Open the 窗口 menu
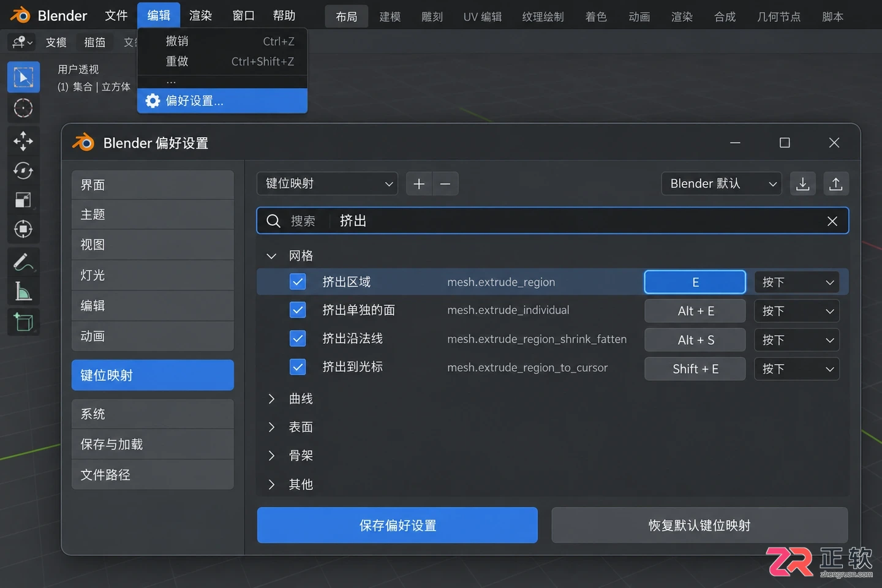Image resolution: width=882 pixels, height=588 pixels. (243, 15)
